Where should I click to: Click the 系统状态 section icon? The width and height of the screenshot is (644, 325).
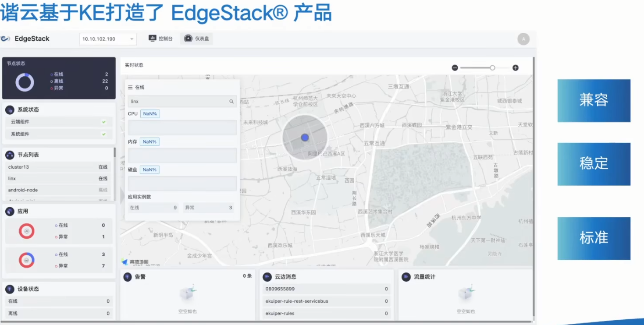pos(10,110)
